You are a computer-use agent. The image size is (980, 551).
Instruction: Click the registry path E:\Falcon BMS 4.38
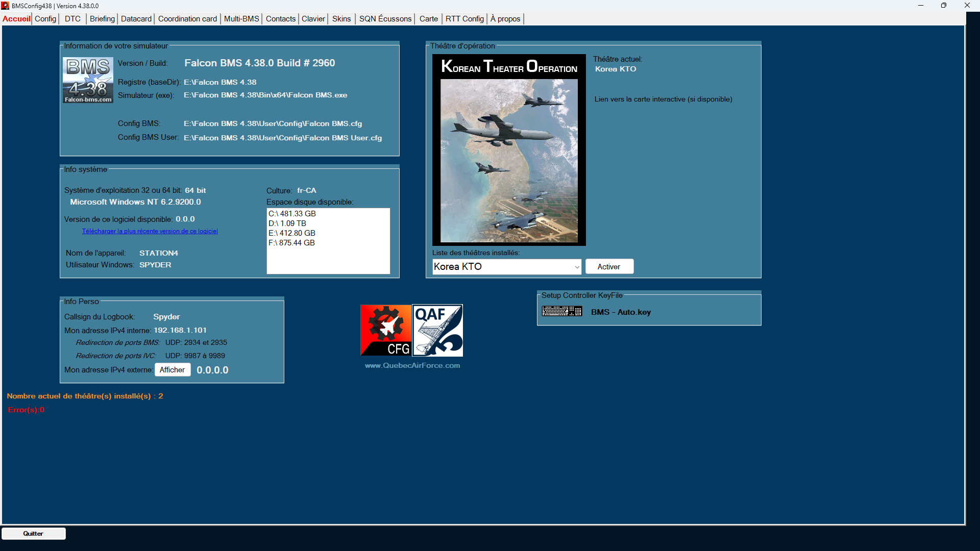(220, 82)
